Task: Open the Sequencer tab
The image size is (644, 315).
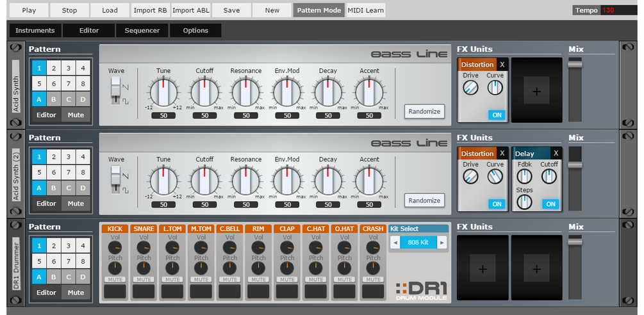Action: pyautogui.click(x=142, y=30)
